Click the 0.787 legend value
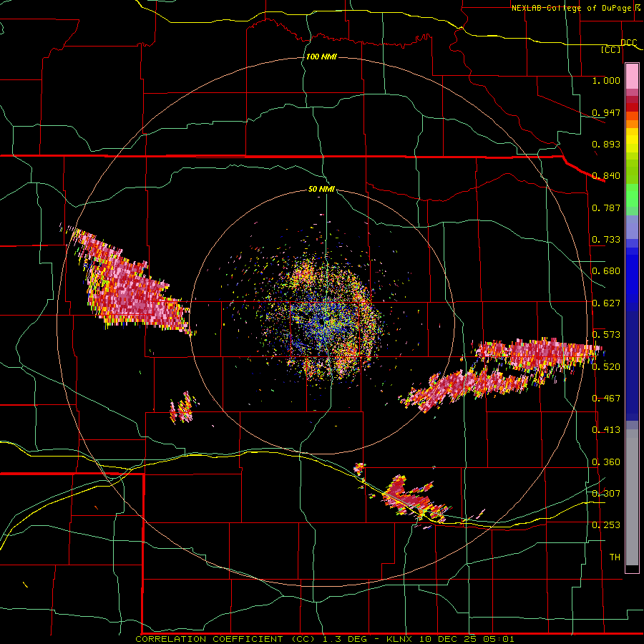 [x=606, y=208]
